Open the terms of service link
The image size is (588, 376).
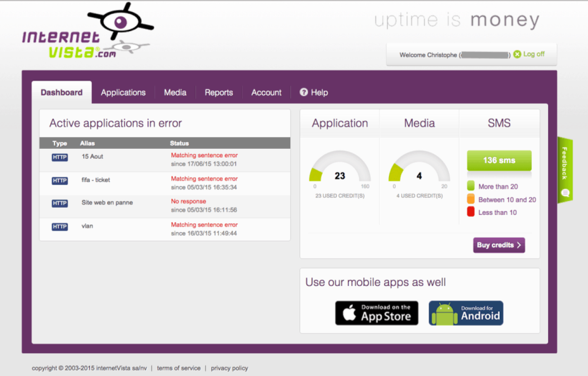pyautogui.click(x=179, y=368)
